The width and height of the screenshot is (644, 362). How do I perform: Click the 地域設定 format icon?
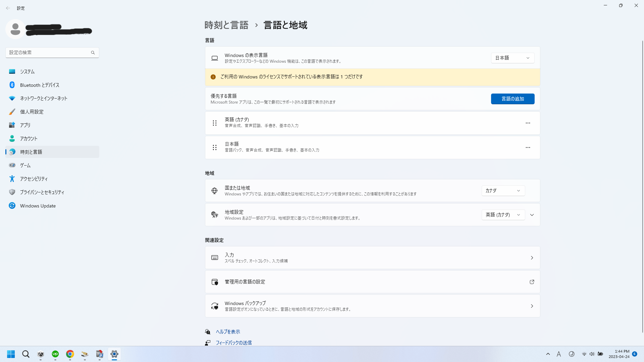click(x=215, y=215)
